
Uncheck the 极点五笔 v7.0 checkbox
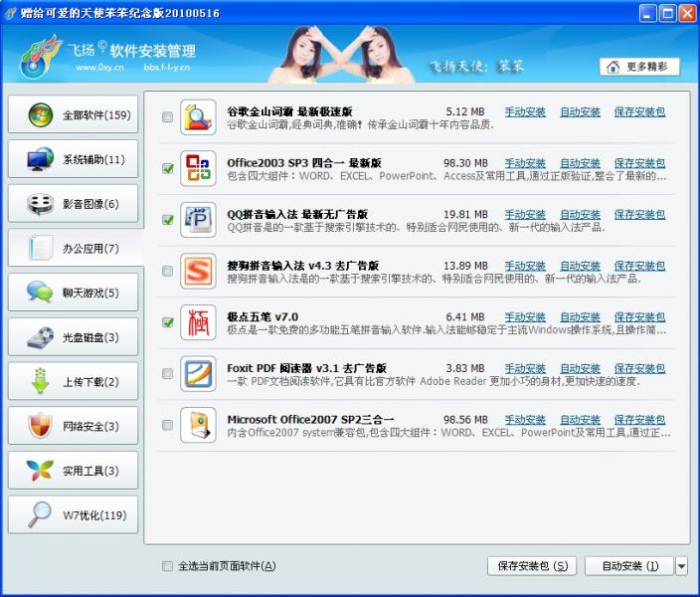(167, 322)
